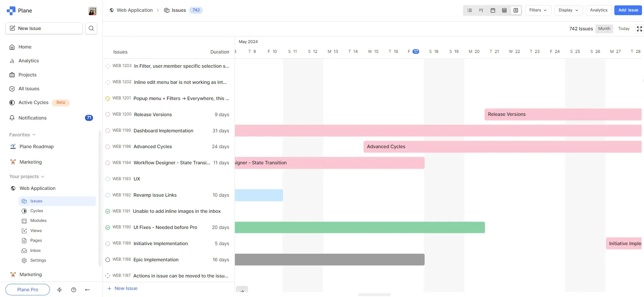
Task: Toggle fullscreen for the Gantt chart
Action: [x=639, y=29]
